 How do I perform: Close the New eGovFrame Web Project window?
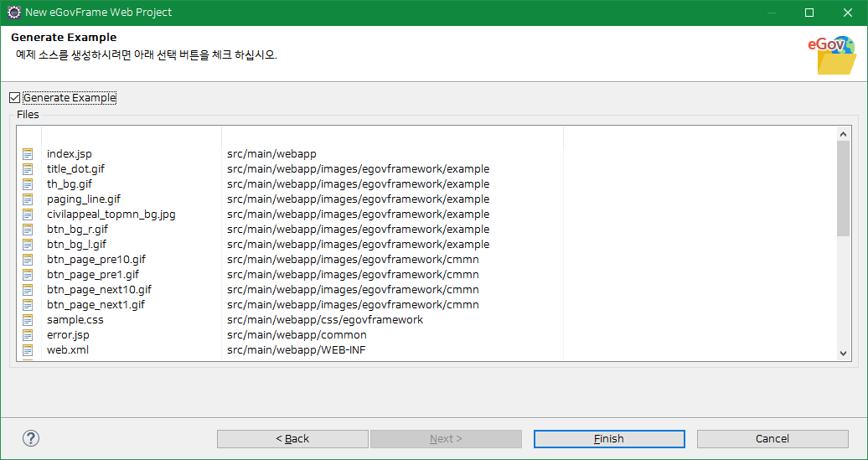click(x=848, y=13)
